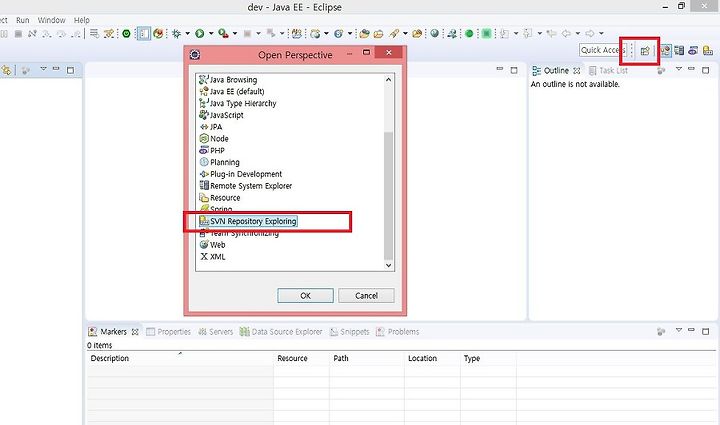Click the Web Browser globe icon
The width and height of the screenshot is (720, 425).
point(434,33)
